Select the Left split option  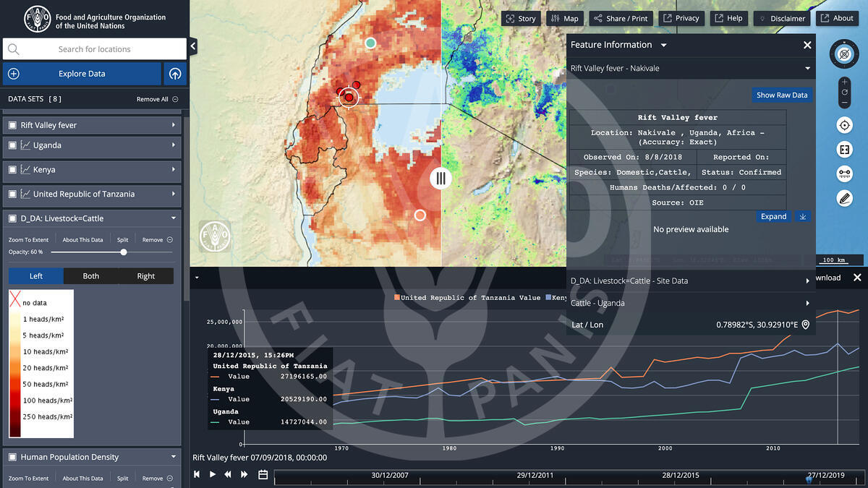point(36,276)
